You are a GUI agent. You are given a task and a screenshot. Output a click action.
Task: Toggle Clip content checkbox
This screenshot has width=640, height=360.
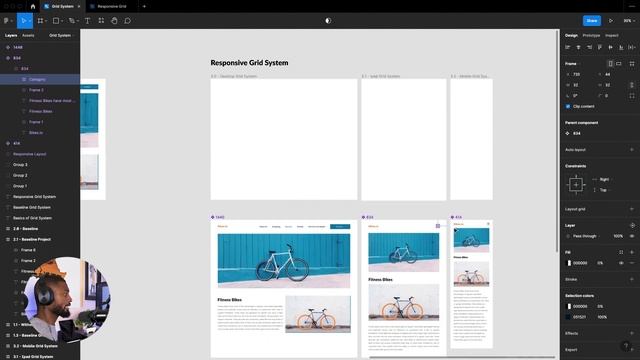click(568, 107)
